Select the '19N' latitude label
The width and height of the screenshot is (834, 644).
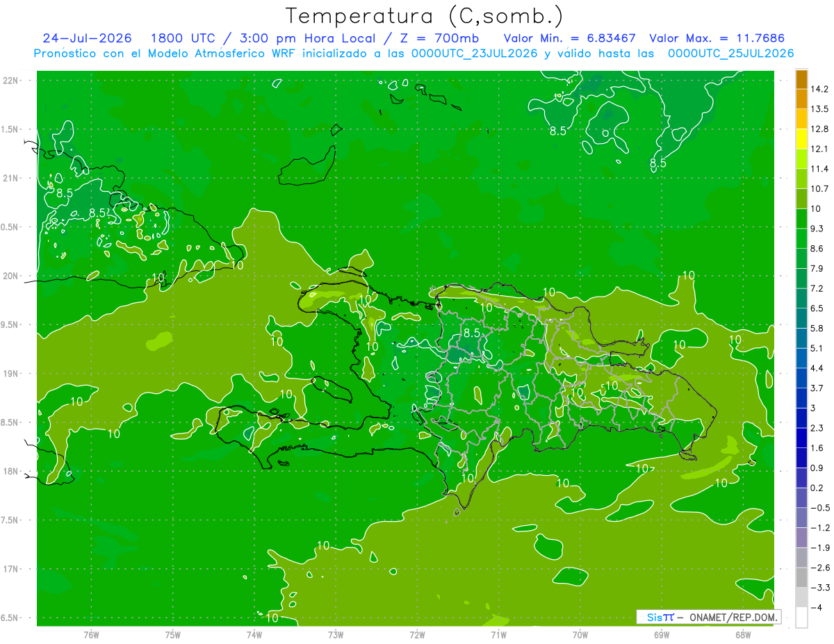10,373
